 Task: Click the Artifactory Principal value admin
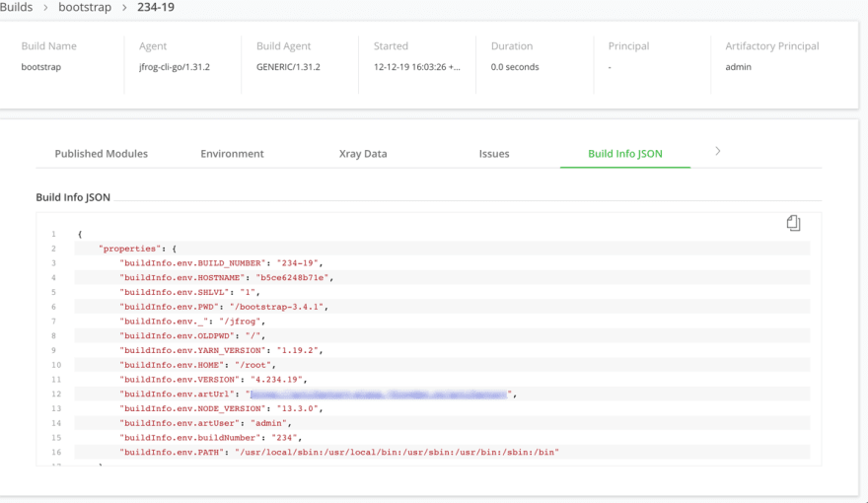pos(738,66)
